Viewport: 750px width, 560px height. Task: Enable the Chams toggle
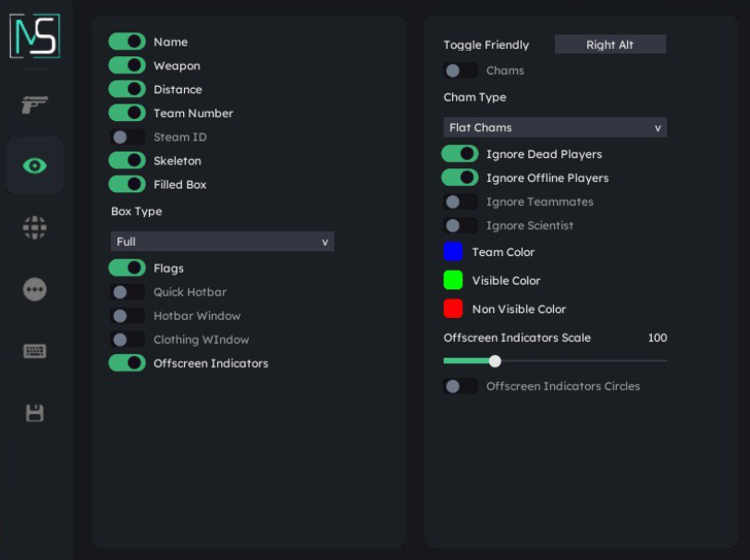pyautogui.click(x=460, y=71)
